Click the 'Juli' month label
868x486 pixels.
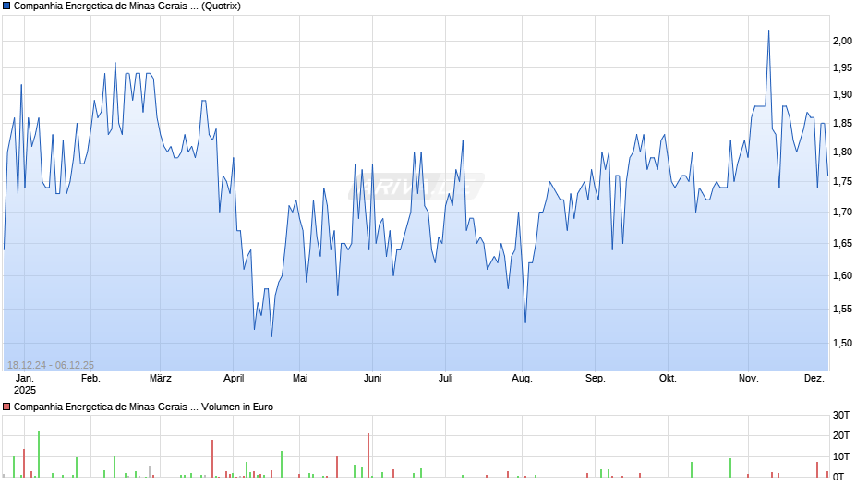446,379
